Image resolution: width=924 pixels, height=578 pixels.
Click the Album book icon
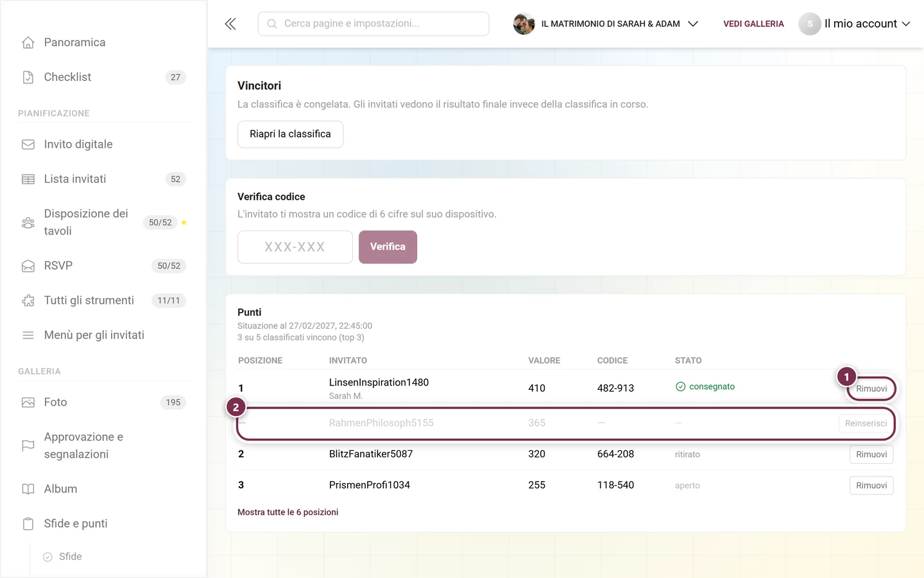pyautogui.click(x=28, y=489)
